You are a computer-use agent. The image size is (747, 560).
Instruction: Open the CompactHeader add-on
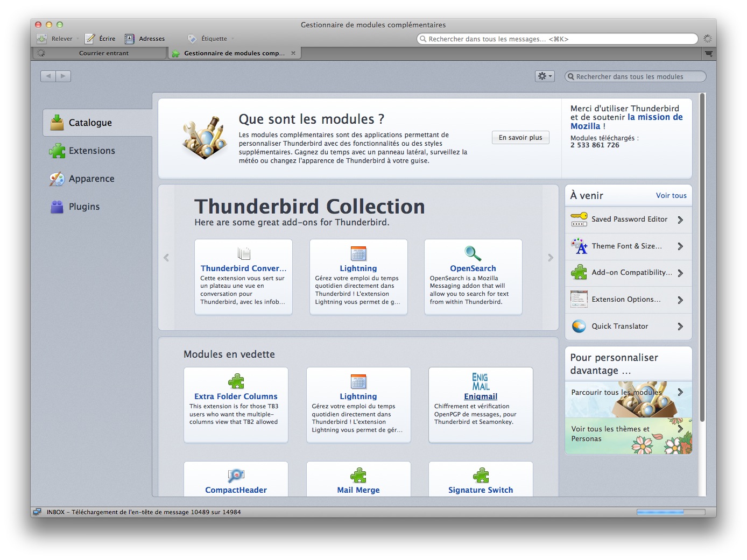[x=236, y=490]
